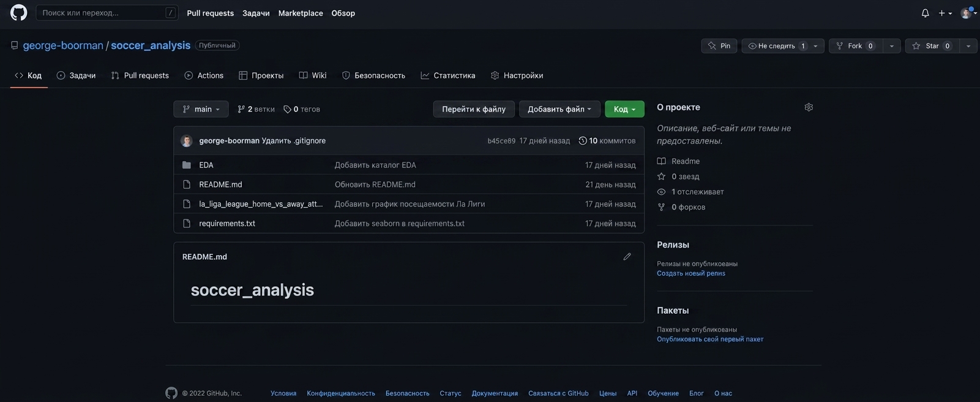Screen dimensions: 980x402
Task: Switch to the Статистика tab
Action: point(448,75)
